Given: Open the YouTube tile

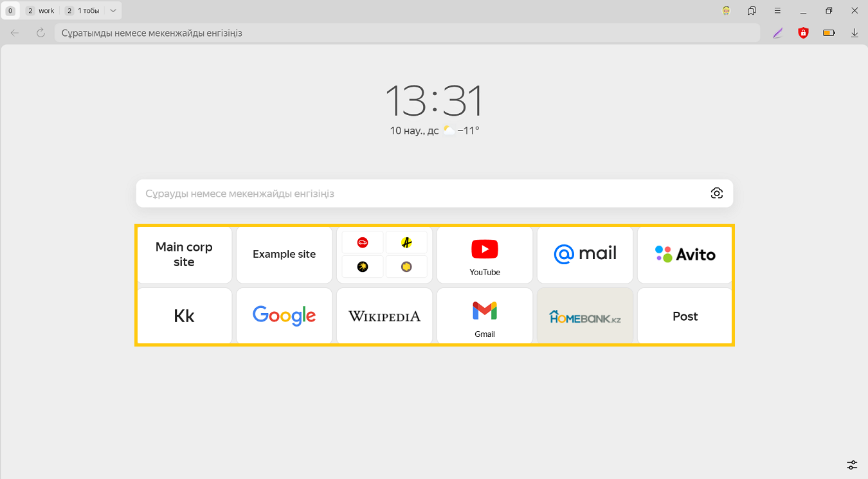Looking at the screenshot, I should point(485,255).
